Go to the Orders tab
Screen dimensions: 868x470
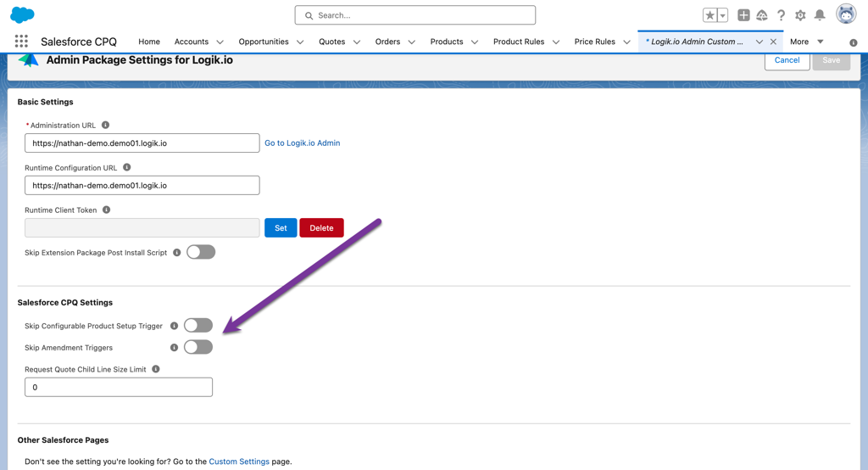coord(387,42)
